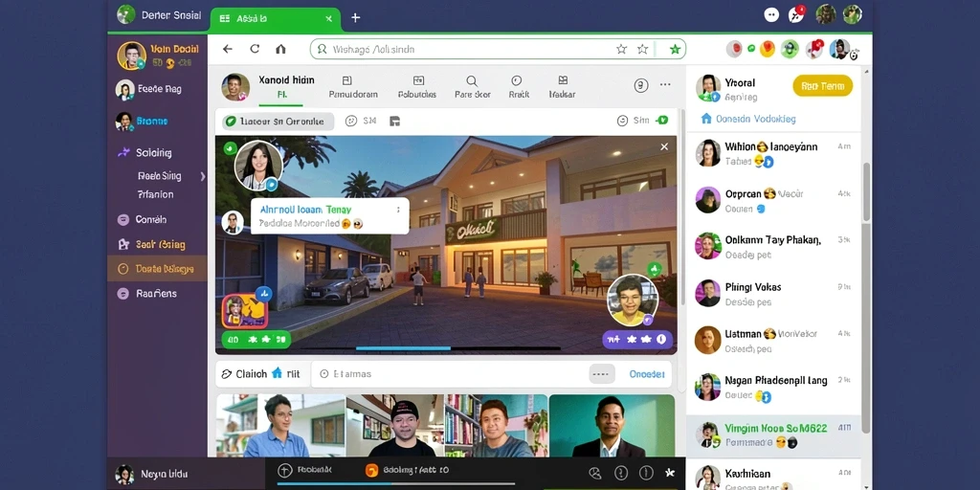Click the star icon in bottom bar

(x=670, y=473)
